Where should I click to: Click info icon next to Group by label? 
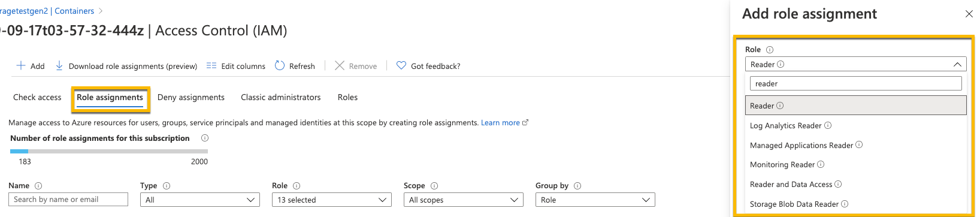click(x=577, y=186)
